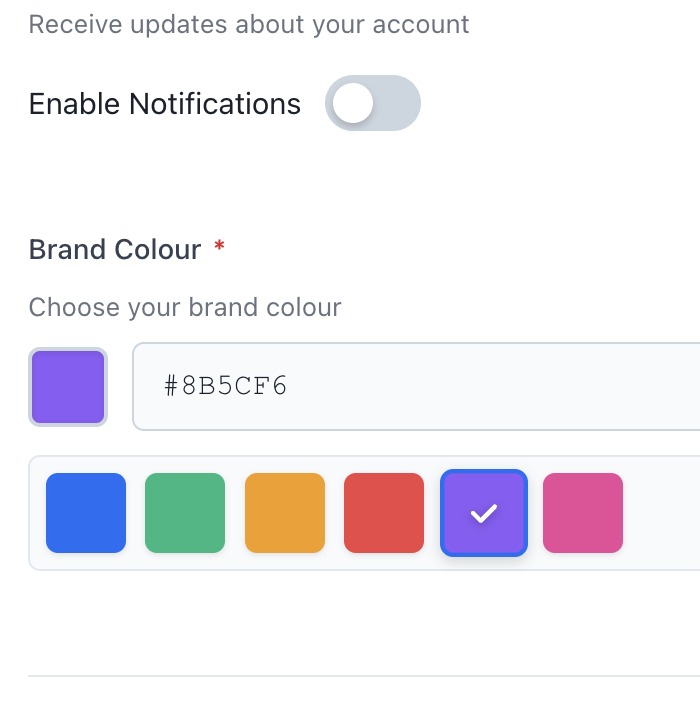Click the Brand Colour field label
700x704 pixels.
point(115,249)
